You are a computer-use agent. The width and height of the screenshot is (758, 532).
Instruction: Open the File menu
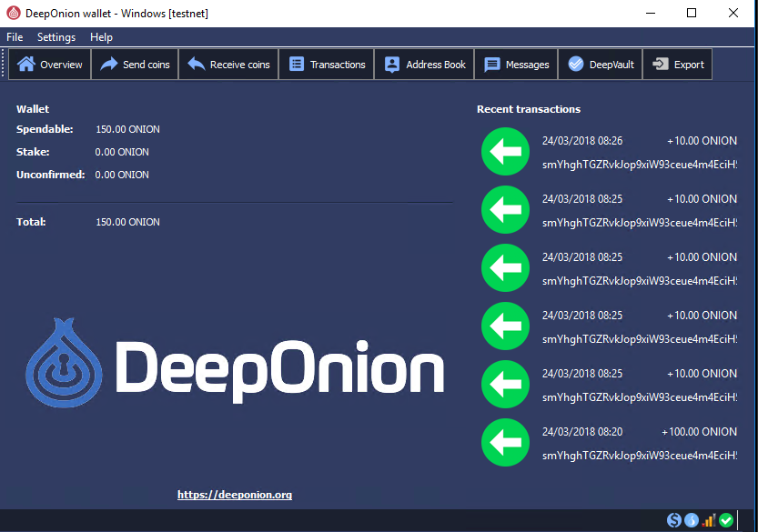tap(15, 37)
